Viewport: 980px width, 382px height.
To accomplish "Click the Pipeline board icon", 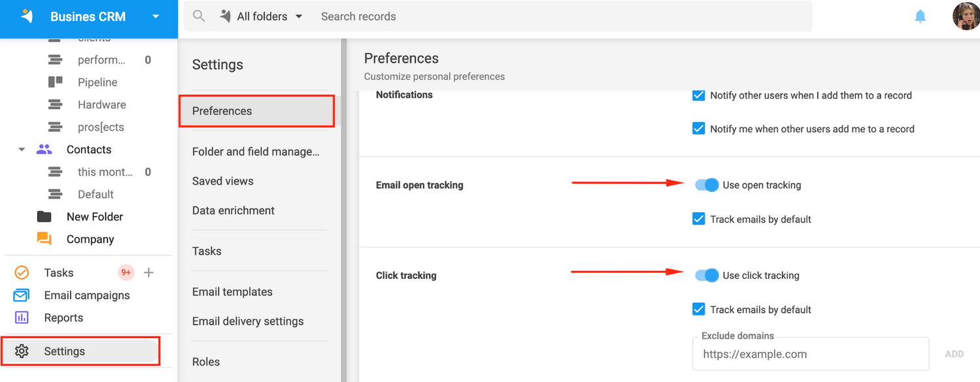I will pos(56,82).
